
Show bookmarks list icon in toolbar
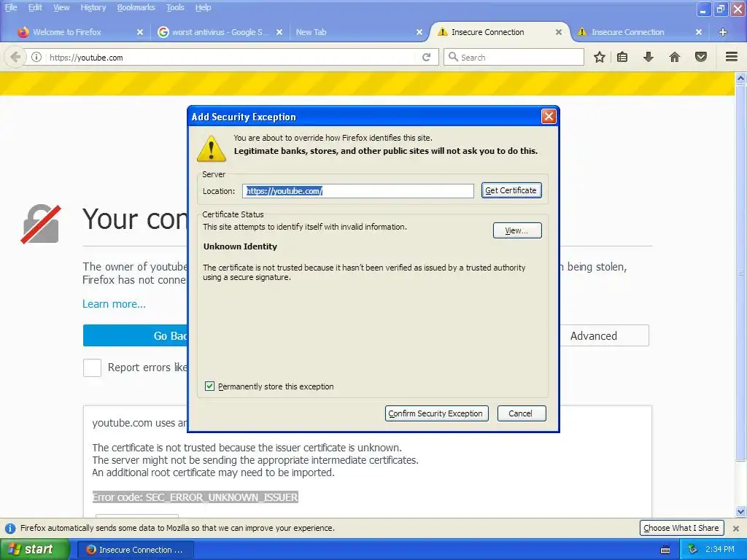622,57
